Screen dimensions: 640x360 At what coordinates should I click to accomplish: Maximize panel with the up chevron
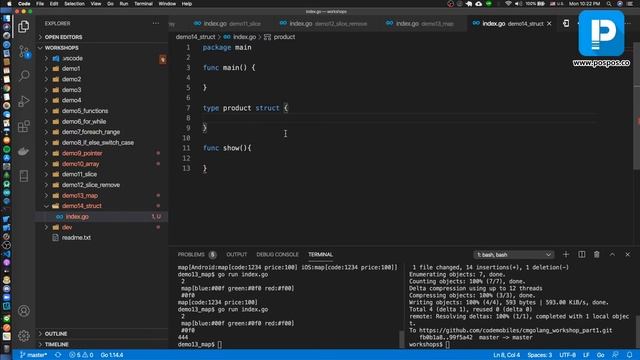[x=612, y=254]
